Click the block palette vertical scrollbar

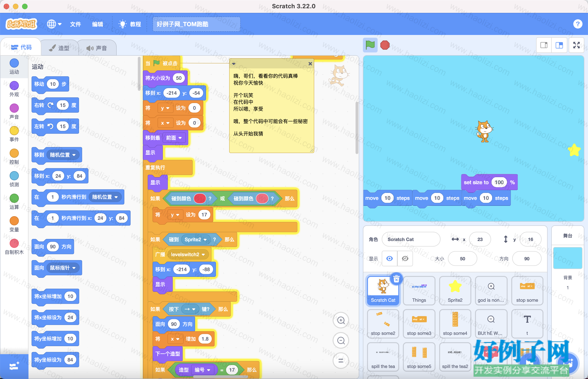coord(139,74)
